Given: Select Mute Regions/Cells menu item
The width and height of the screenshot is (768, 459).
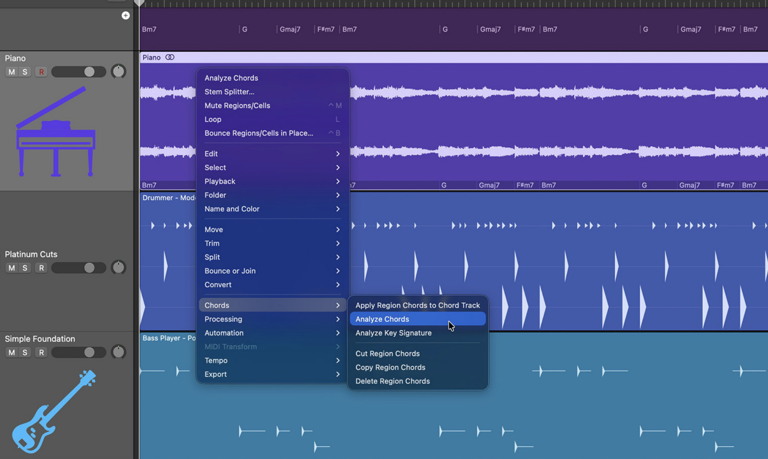Looking at the screenshot, I should point(272,105).
